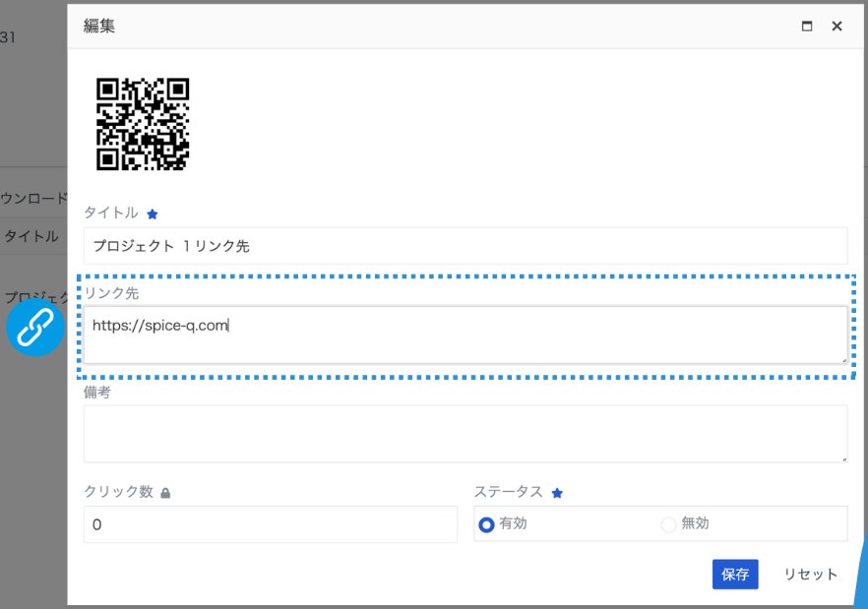Click the blue chain link icon

35,328
